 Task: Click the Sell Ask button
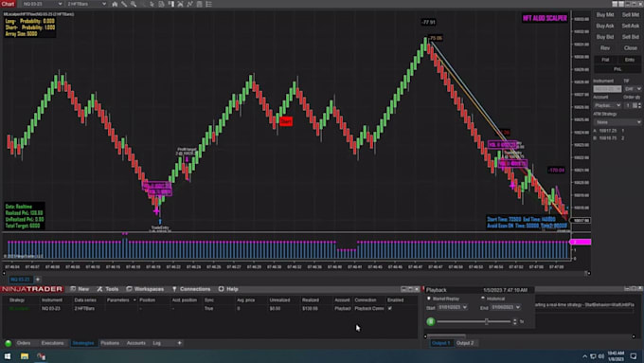point(630,26)
